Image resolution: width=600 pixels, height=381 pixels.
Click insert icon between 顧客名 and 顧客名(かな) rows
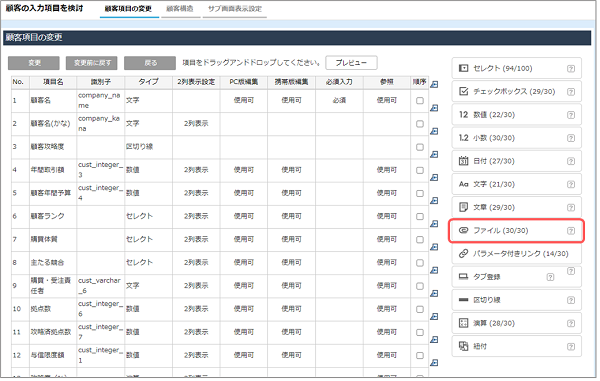434,108
